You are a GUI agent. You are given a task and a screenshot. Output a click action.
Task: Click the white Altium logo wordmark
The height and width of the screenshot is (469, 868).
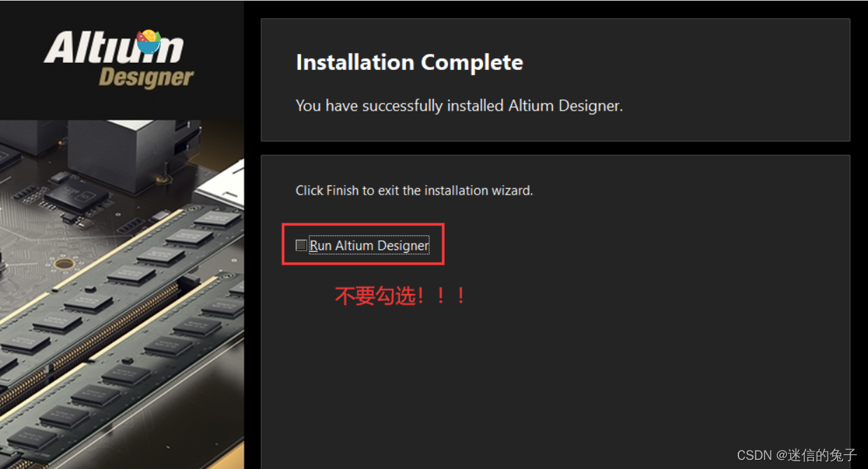(x=113, y=48)
